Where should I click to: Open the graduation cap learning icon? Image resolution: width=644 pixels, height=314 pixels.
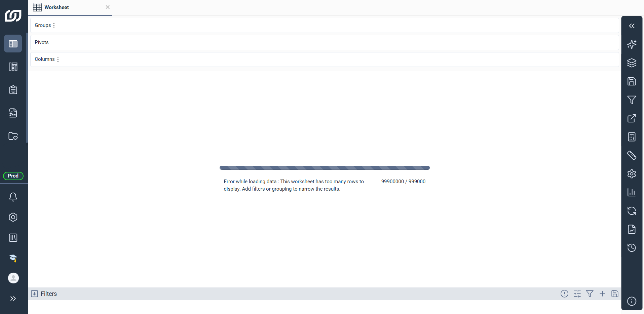[x=13, y=258]
